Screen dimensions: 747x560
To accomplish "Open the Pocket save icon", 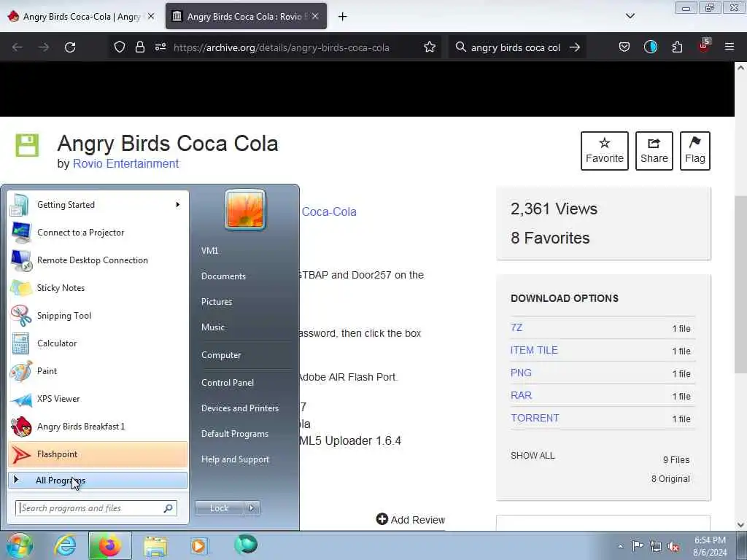I will point(624,47).
